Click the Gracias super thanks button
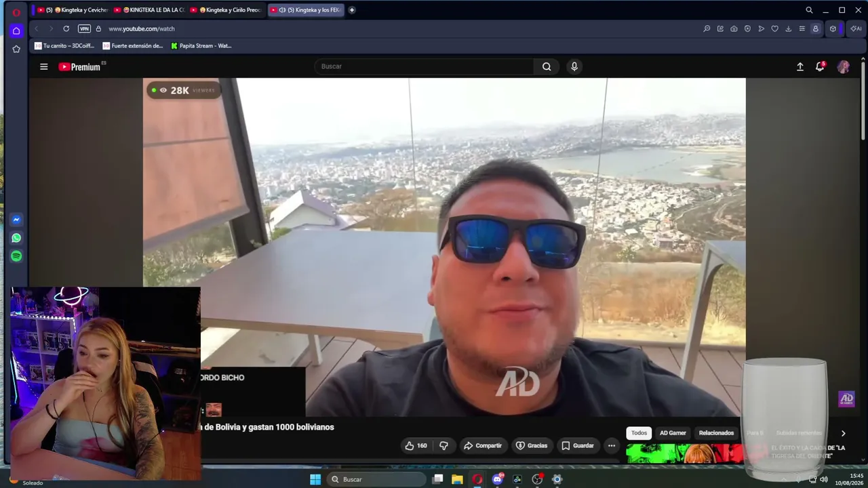 (532, 446)
